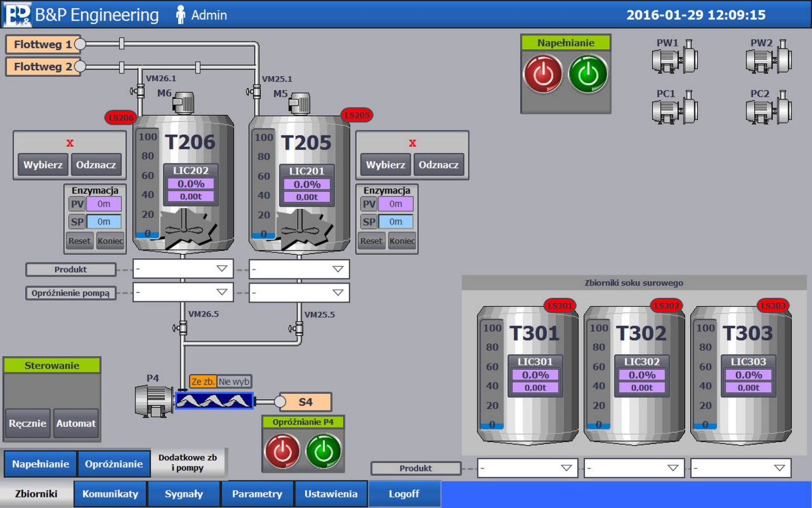
Task: Click the LS205 level switch indicator
Action: 356,115
